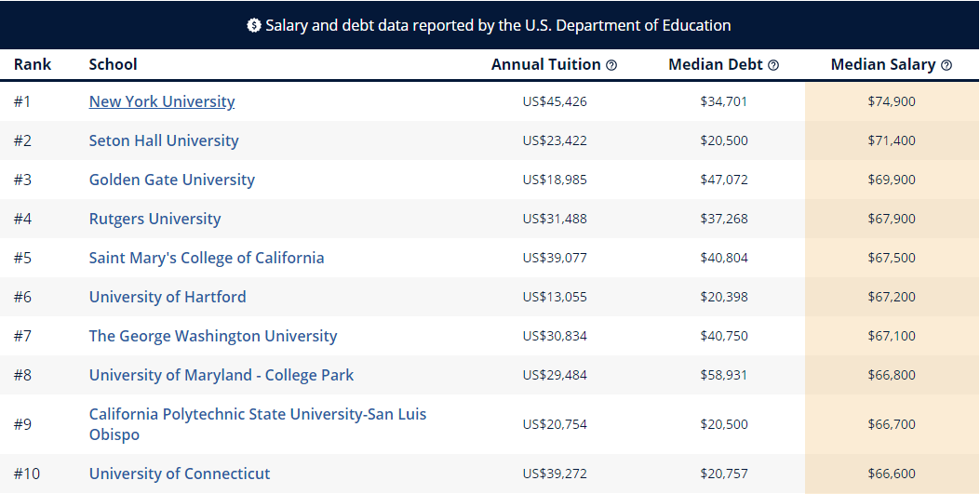Click median debt value $40,750
This screenshot has width=980, height=494.
point(724,336)
